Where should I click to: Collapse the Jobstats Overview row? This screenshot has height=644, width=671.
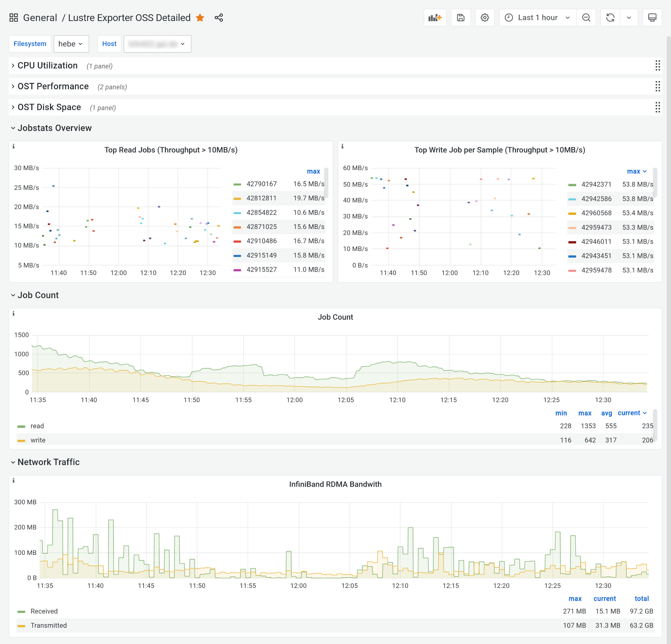click(x=54, y=128)
